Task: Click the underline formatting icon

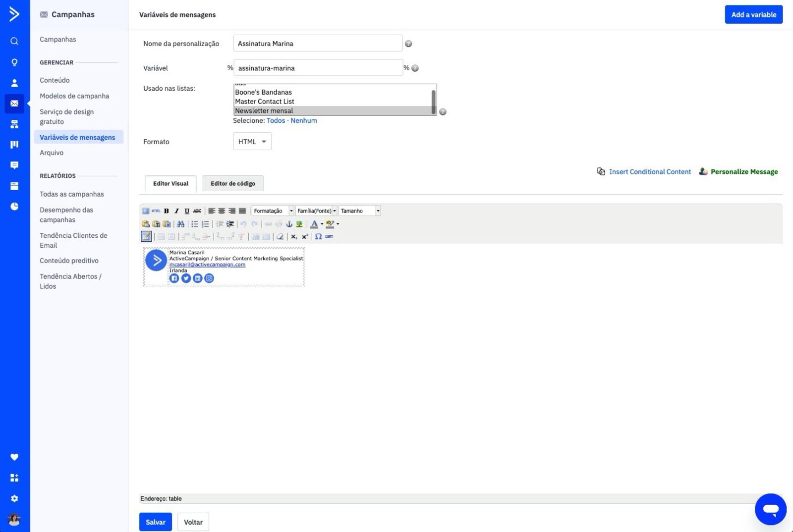Action: tap(187, 211)
